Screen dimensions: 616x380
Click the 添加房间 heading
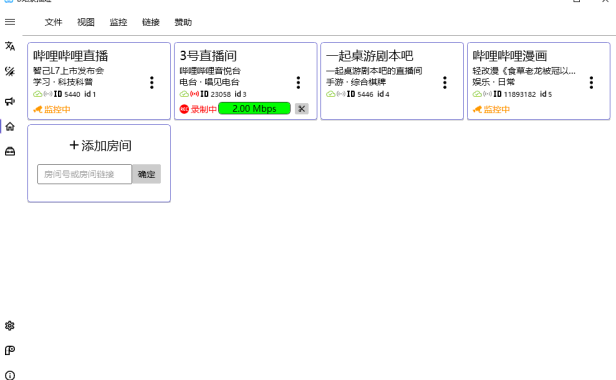101,146
